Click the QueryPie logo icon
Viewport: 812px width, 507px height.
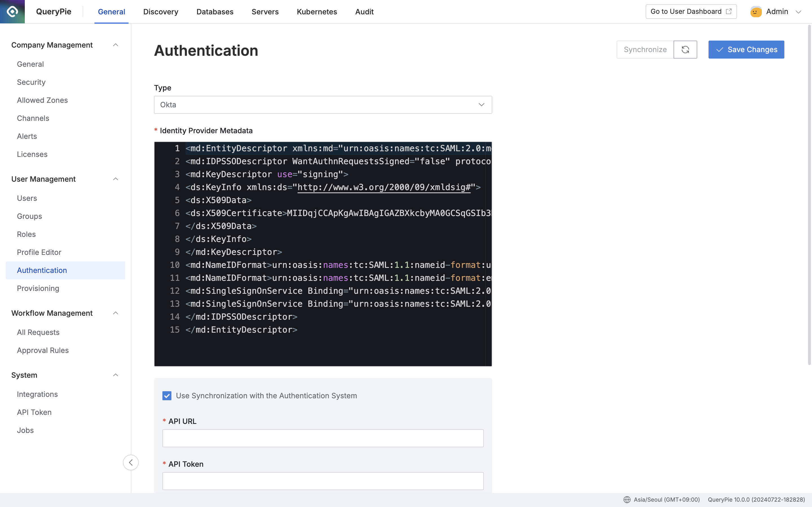coord(12,12)
